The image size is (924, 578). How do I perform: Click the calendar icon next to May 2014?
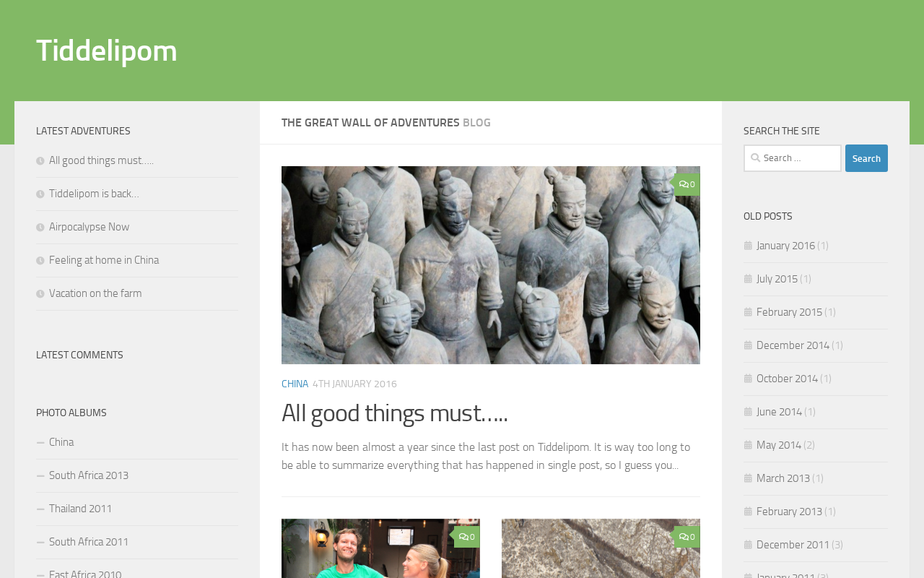tap(748, 446)
